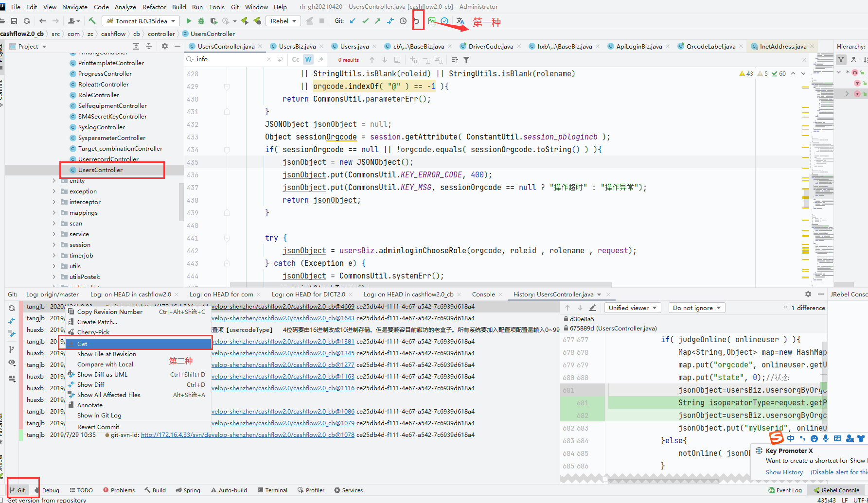
Task: Disable the Words matching toggle
Action: tap(308, 59)
